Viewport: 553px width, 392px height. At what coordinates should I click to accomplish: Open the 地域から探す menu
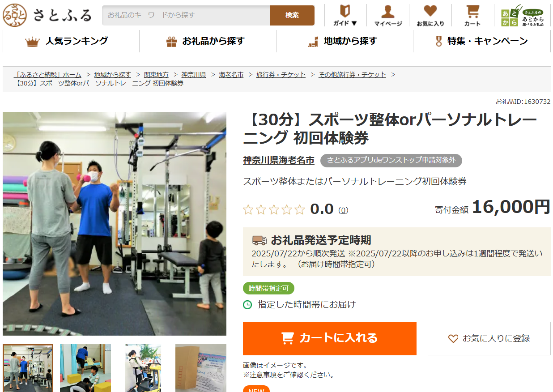coord(345,41)
